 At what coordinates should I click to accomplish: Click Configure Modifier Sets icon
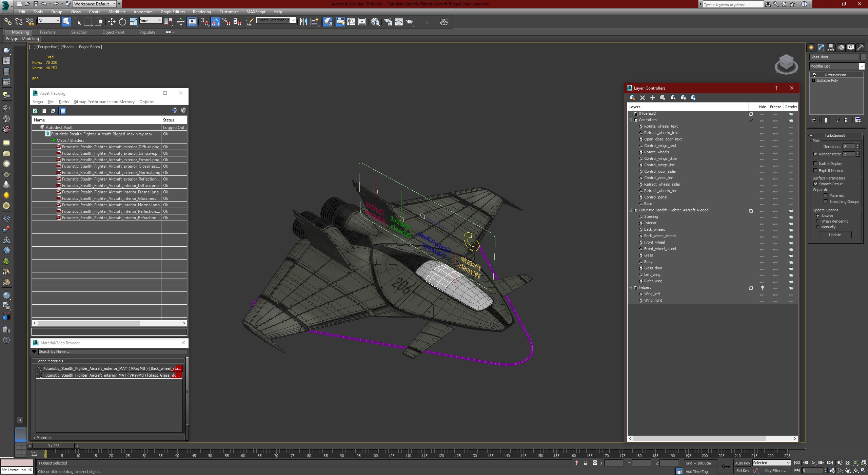coord(858,120)
